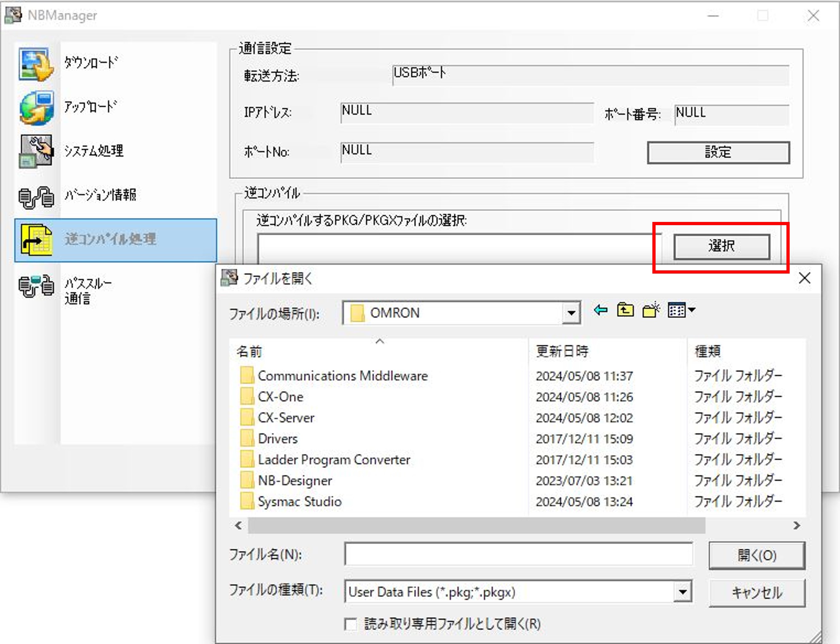Click the キャンセル button

coord(757,593)
